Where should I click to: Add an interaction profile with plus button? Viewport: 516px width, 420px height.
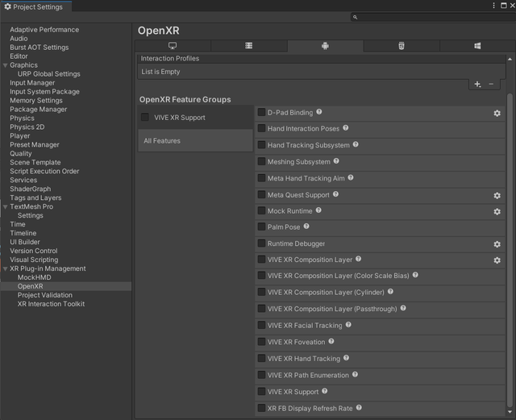(x=477, y=85)
